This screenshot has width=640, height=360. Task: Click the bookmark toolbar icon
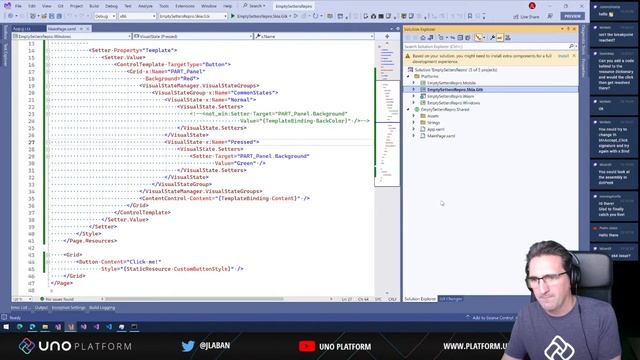click(x=470, y=16)
